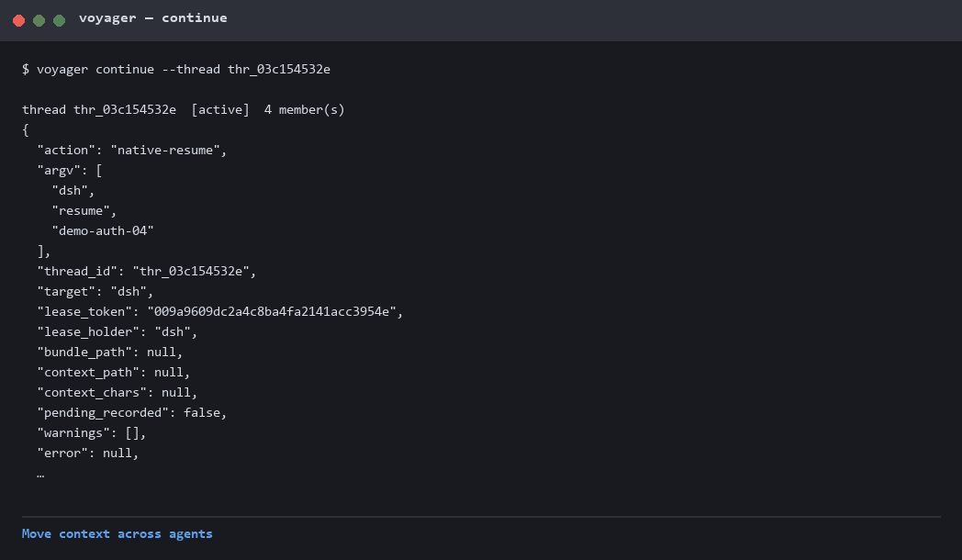
Task: Click the thread status line with '[active]'
Action: tap(184, 110)
